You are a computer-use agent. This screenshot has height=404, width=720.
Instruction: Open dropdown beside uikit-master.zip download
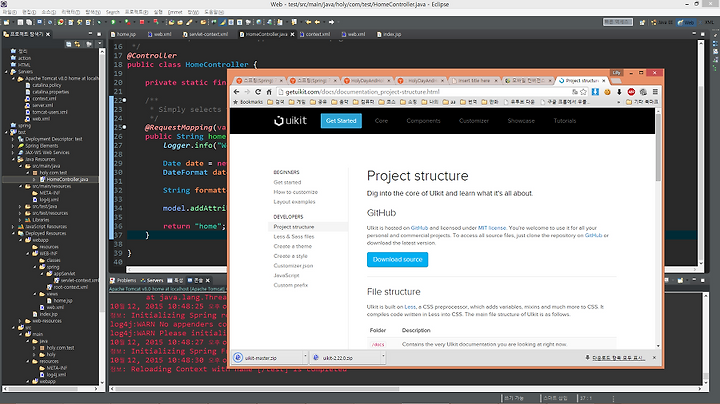click(x=305, y=356)
